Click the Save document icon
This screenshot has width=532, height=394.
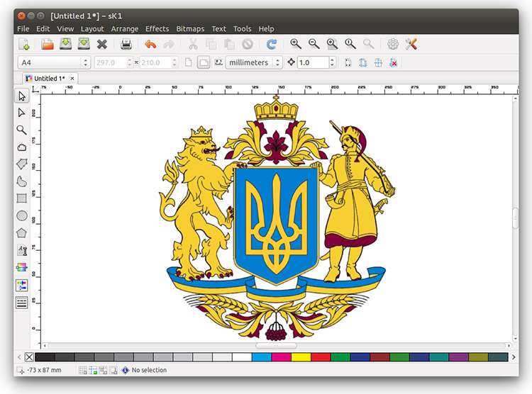[65, 44]
